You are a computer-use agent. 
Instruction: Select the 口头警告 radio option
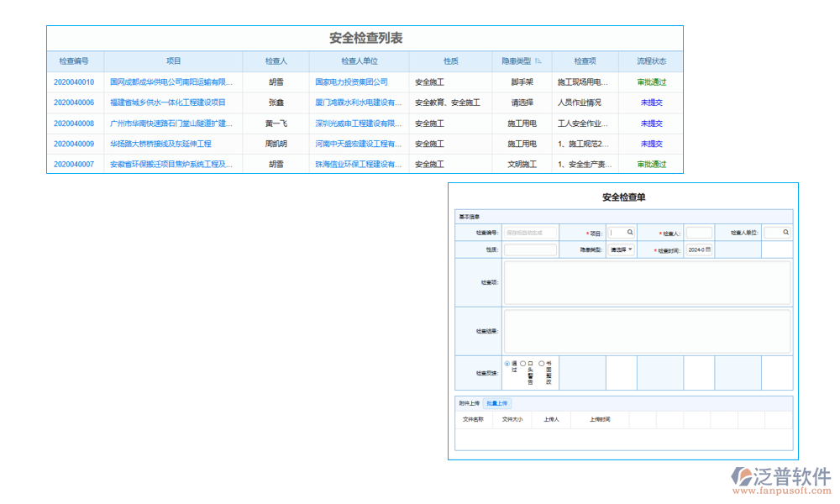click(x=523, y=364)
